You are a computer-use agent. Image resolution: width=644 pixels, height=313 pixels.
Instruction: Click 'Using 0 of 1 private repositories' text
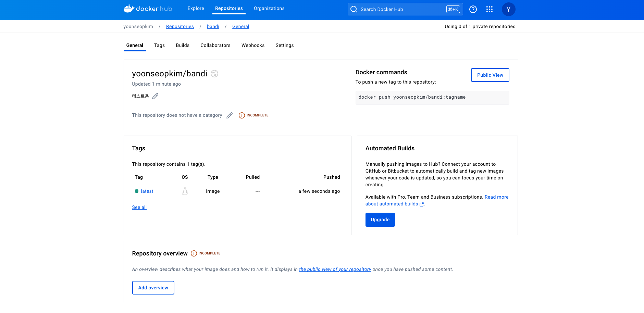(481, 26)
